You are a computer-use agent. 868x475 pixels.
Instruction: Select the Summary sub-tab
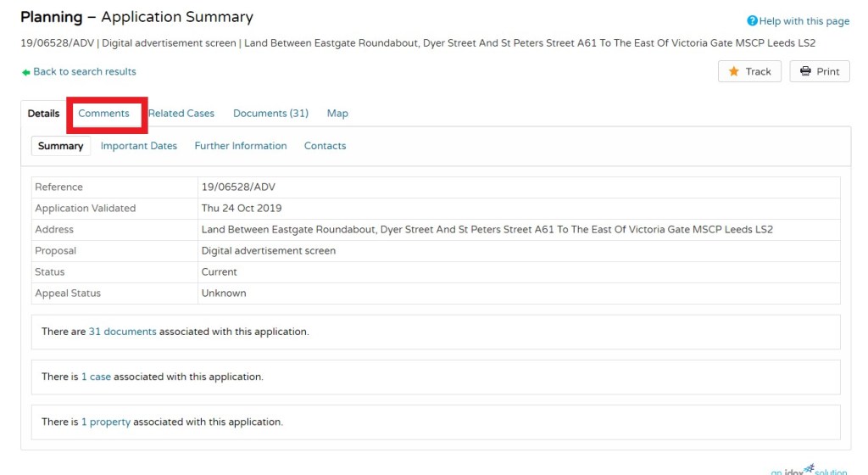pos(61,146)
